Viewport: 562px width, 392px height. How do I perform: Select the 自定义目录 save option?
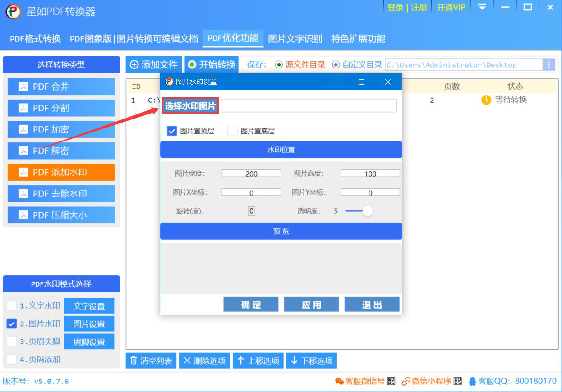357,64
